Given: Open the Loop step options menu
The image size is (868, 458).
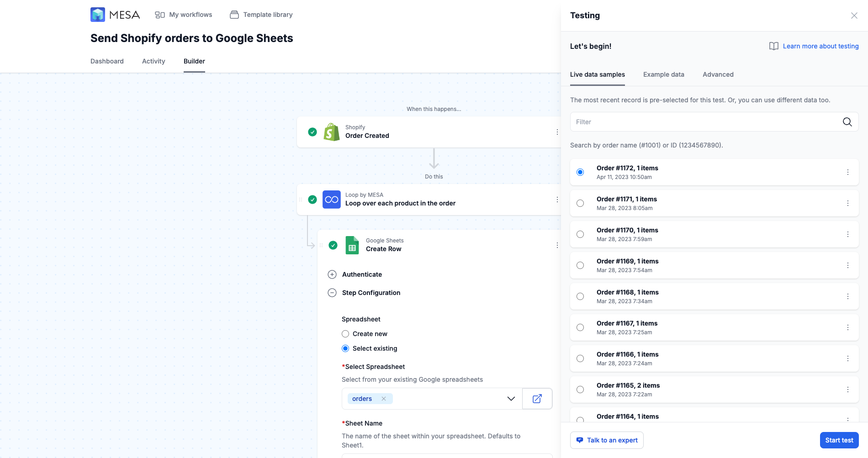Looking at the screenshot, I should pyautogui.click(x=557, y=200).
